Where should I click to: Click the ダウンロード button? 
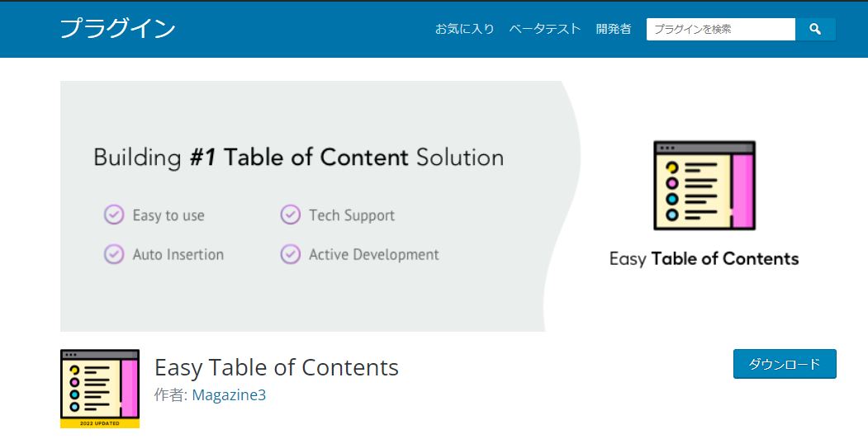785,364
